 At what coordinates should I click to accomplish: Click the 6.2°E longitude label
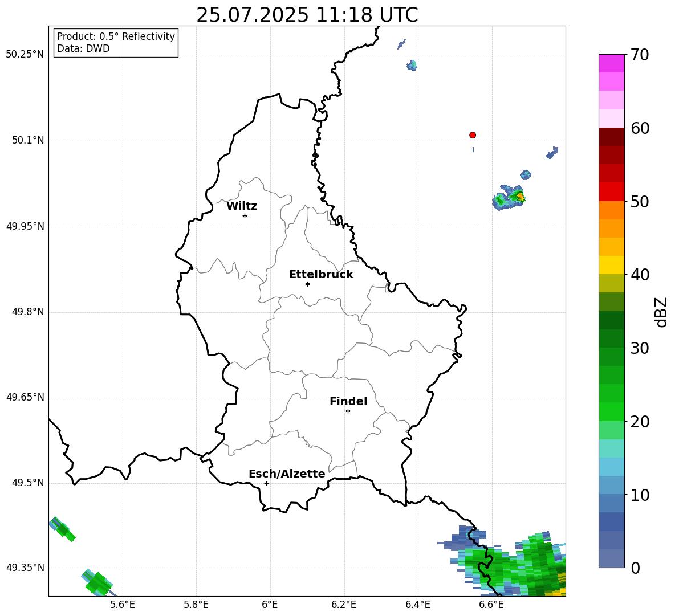click(x=344, y=605)
